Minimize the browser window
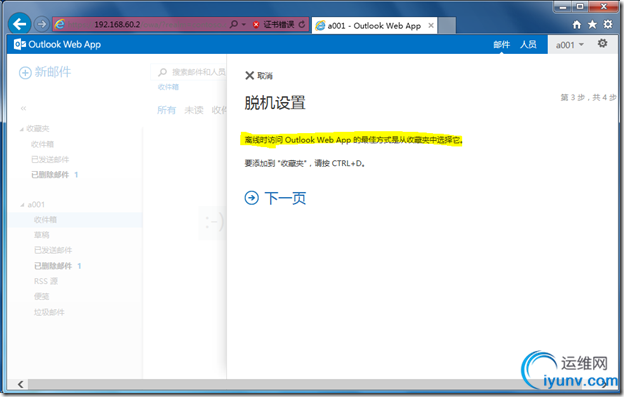Image resolution: width=624 pixels, height=397 pixels. pos(563,7)
